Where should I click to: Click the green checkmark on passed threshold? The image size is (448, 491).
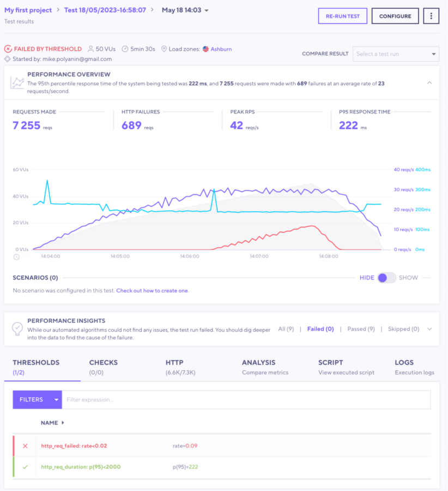click(x=25, y=467)
